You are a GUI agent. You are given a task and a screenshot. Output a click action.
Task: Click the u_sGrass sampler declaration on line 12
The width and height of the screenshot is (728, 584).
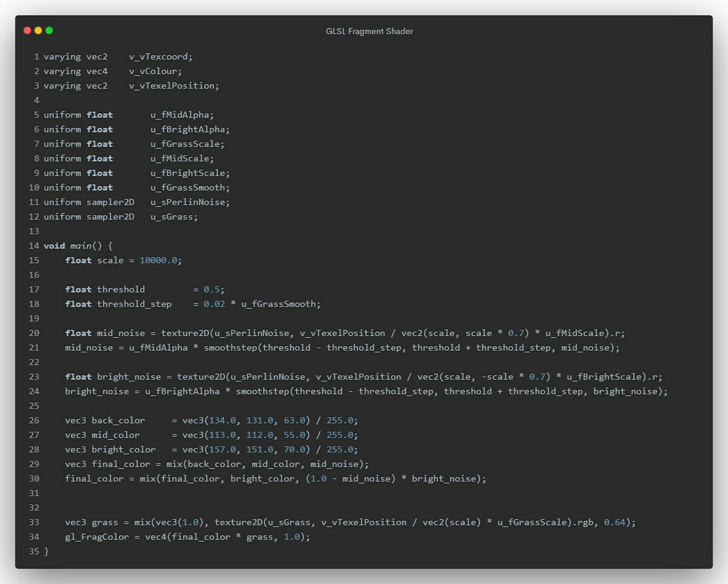coord(173,217)
